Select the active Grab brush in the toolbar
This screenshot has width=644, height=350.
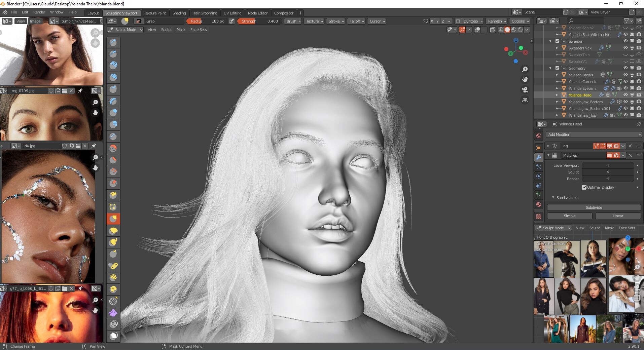(x=113, y=219)
